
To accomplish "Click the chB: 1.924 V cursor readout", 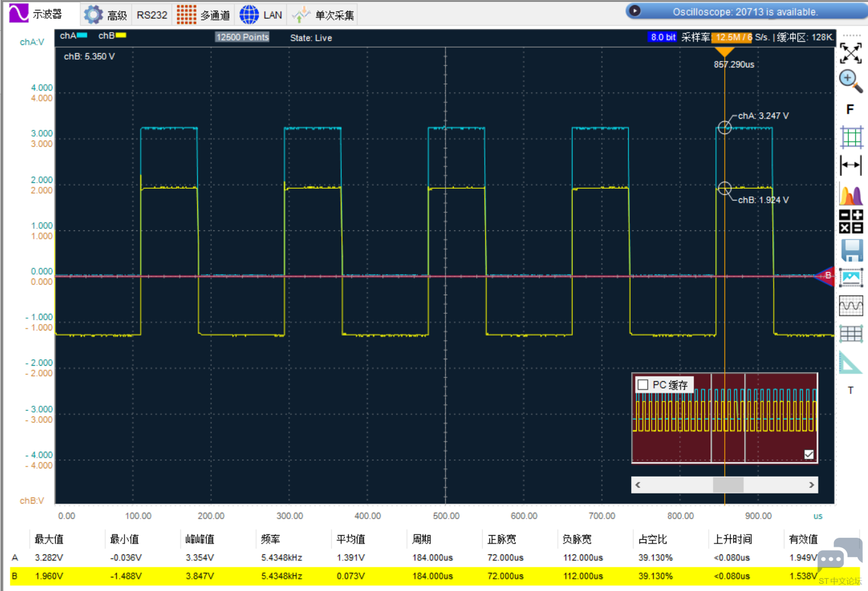I will point(763,200).
